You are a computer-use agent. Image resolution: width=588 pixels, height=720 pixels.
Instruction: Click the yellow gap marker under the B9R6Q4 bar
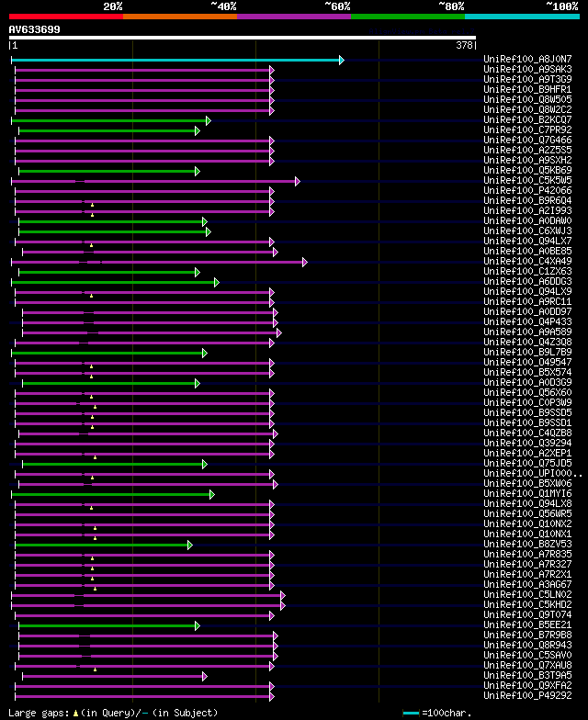[x=92, y=206]
